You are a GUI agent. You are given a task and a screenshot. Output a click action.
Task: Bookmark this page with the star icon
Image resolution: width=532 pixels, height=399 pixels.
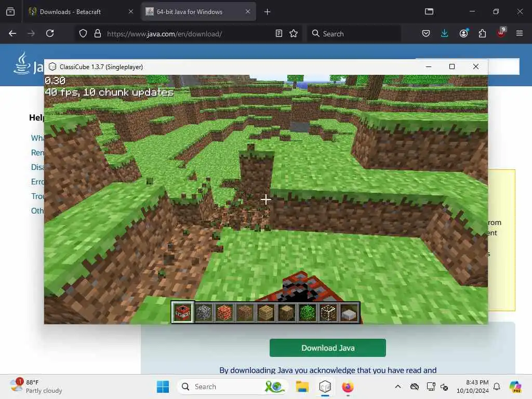[x=294, y=33]
